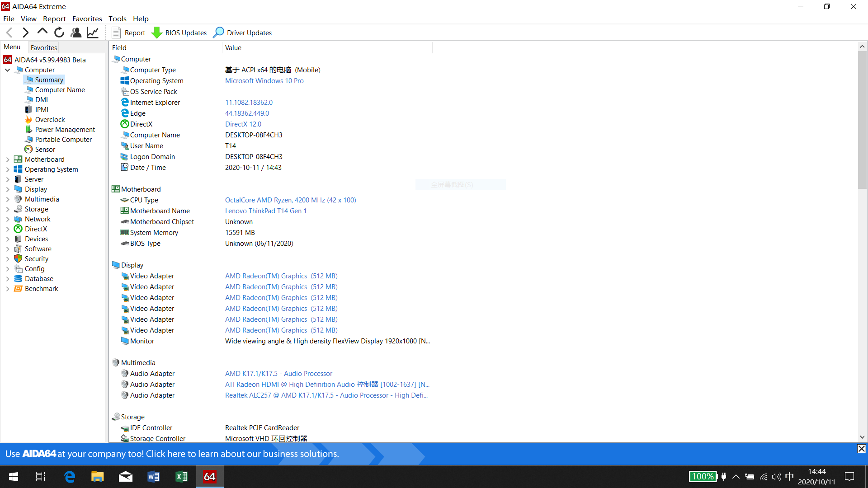The width and height of the screenshot is (868, 488).
Task: Launch Edge browser from taskbar
Action: tap(69, 477)
